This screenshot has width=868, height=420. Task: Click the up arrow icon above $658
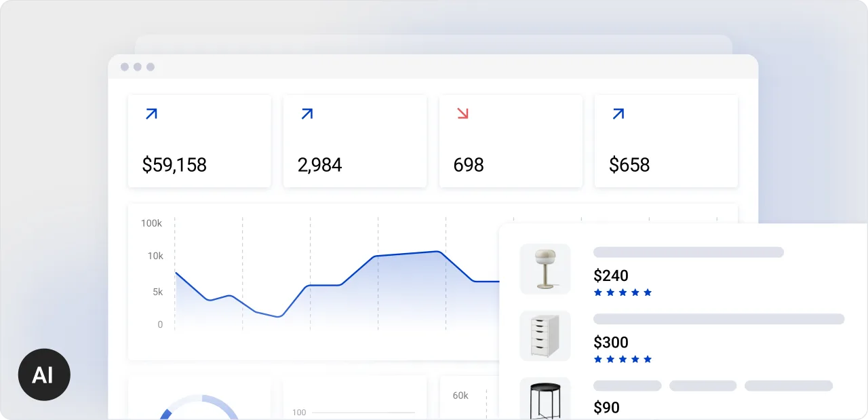(x=618, y=114)
